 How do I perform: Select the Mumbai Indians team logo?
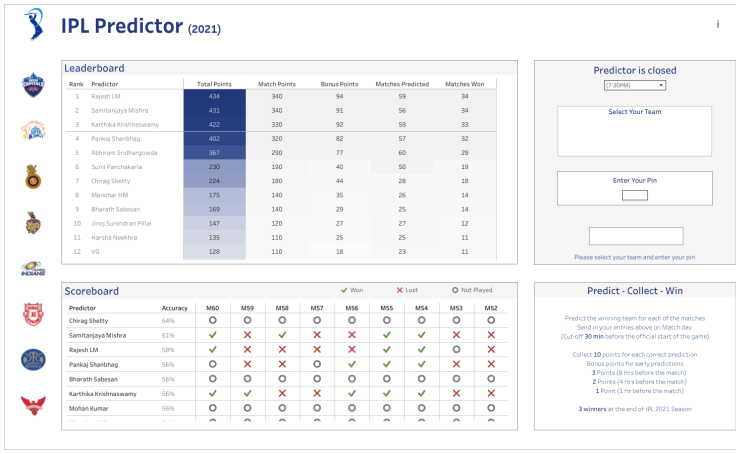pyautogui.click(x=33, y=269)
